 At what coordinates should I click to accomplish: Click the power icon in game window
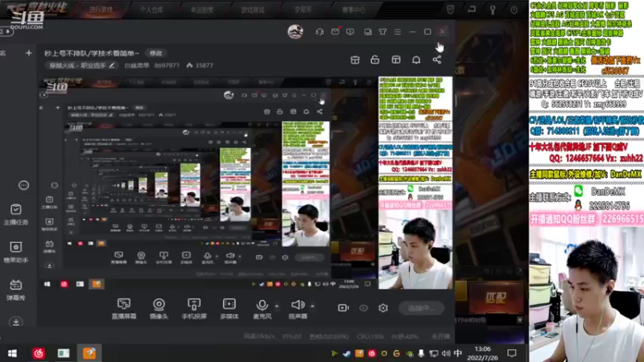514,10
